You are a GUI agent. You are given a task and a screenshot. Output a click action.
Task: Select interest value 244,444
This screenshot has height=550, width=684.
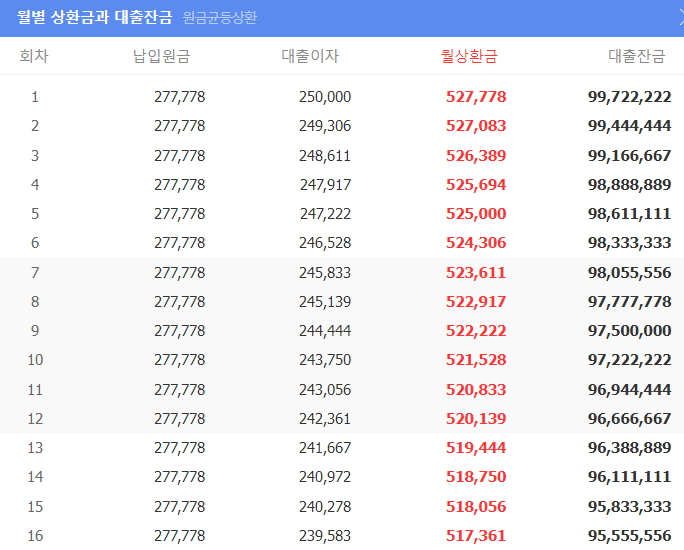pyautogui.click(x=325, y=331)
